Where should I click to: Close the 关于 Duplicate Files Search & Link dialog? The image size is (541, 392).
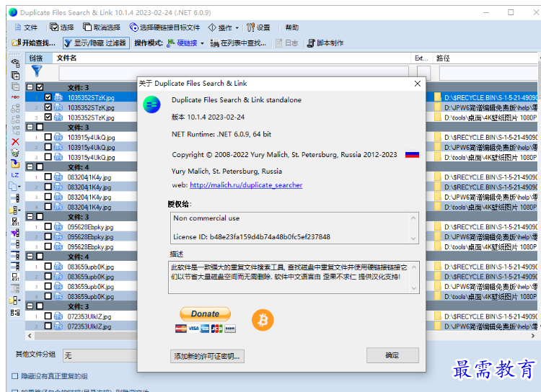[x=418, y=84]
